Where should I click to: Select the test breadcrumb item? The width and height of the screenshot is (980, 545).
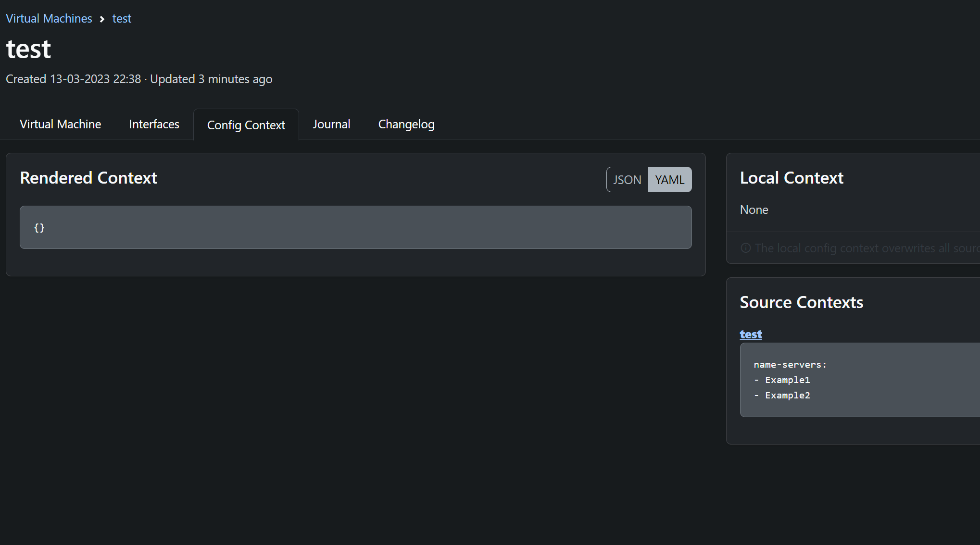click(x=122, y=18)
